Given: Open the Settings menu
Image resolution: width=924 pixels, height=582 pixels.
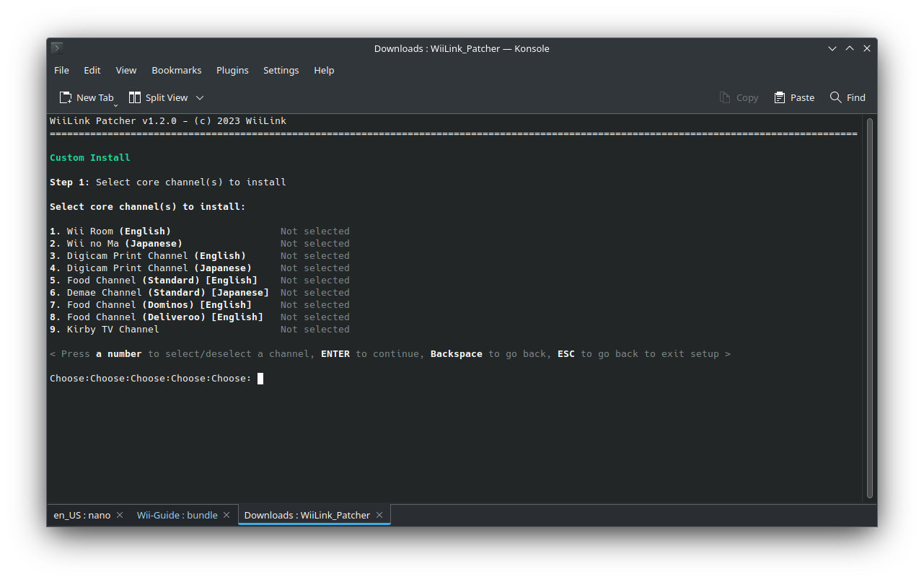Looking at the screenshot, I should pyautogui.click(x=281, y=70).
